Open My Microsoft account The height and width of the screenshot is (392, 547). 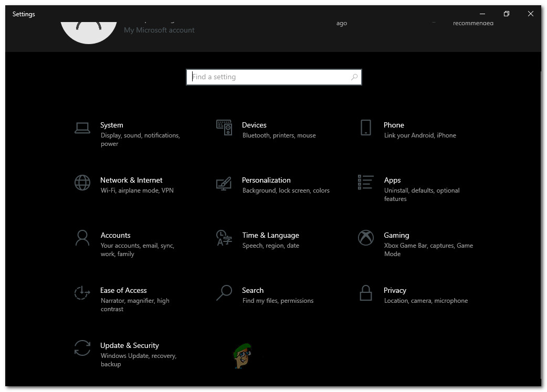tap(159, 30)
